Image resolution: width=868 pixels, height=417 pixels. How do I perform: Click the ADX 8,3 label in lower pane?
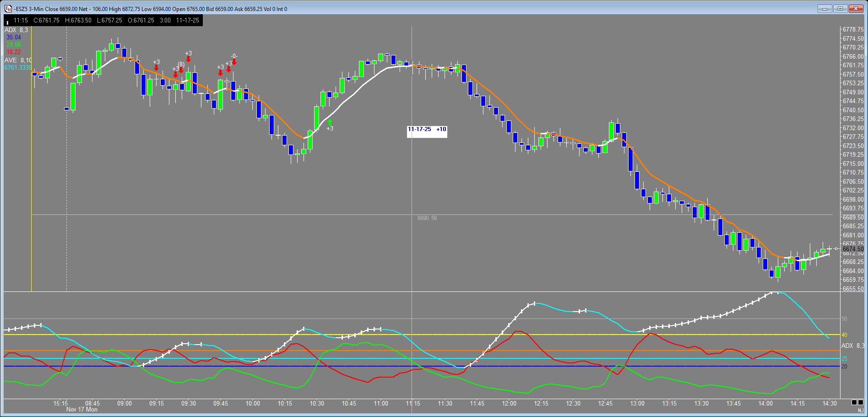click(852, 346)
